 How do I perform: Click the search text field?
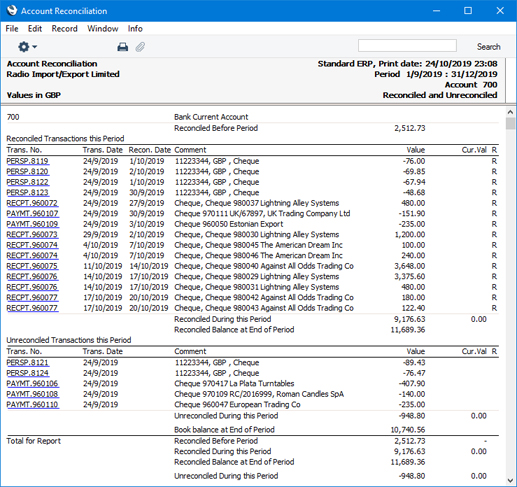(407, 45)
